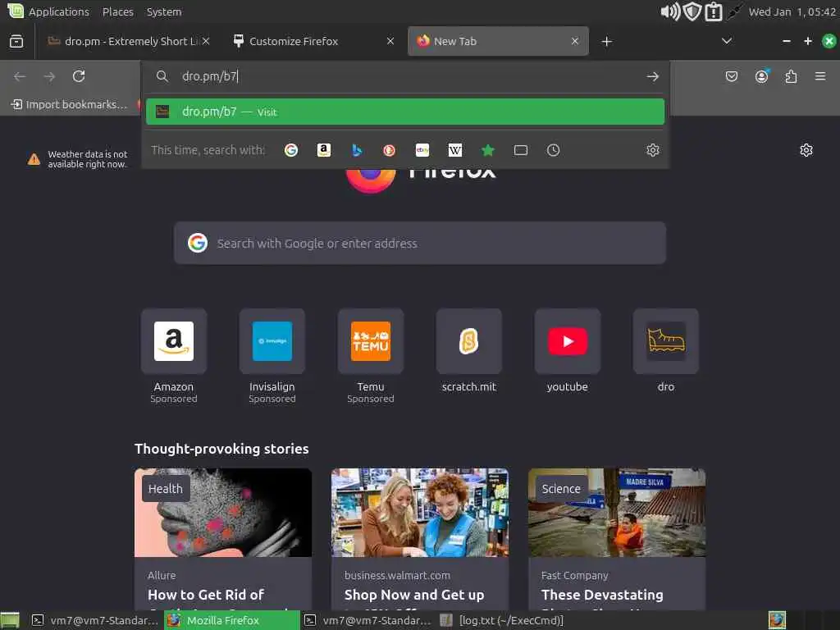Click the How to Get Rid of headline
Screen dimensions: 840x630
pos(206,595)
